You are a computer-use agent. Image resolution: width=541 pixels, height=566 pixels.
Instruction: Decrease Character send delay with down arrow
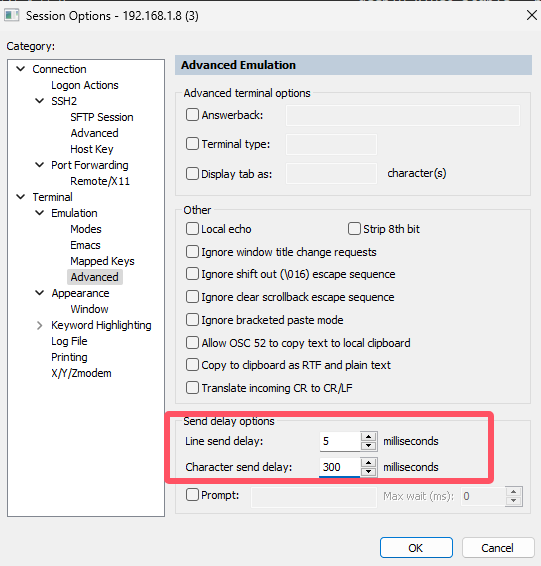tap(368, 471)
